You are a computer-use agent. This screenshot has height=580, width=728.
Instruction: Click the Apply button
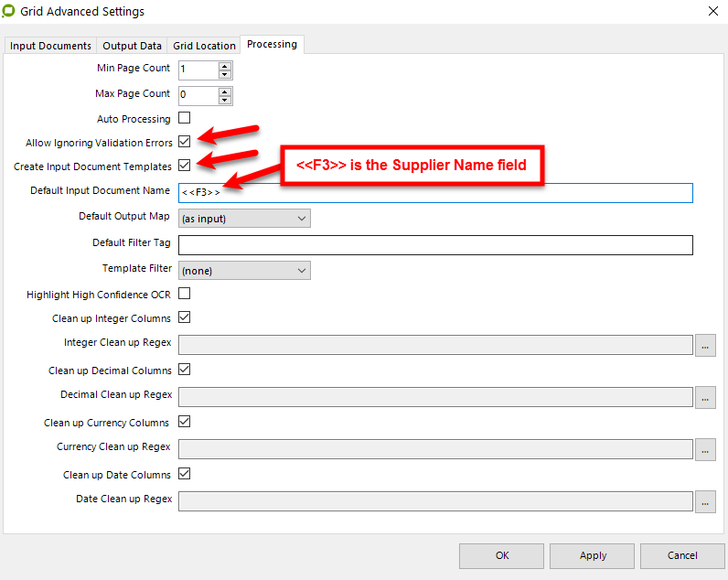coord(593,555)
